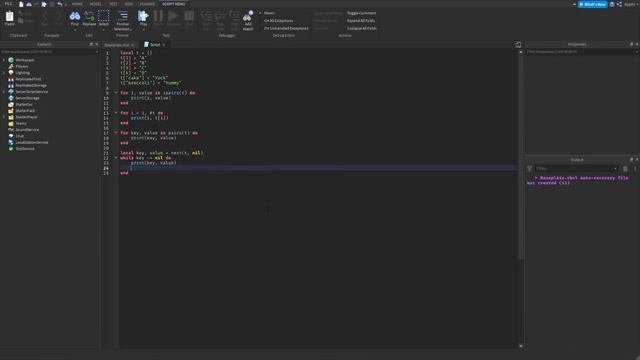Switch to the PLUGINS ribbon tab
Image resolution: width=640 pixels, height=360 pixels.
point(147,4)
